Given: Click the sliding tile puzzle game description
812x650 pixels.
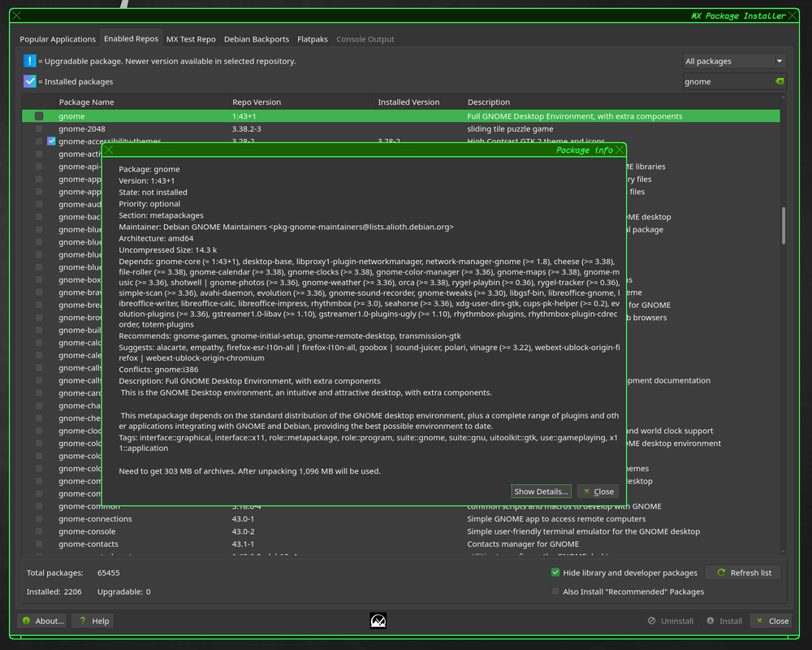Looking at the screenshot, I should click(x=510, y=128).
